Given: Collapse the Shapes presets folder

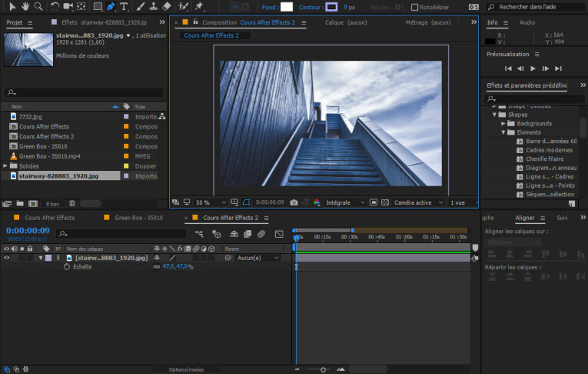Looking at the screenshot, I should coord(494,115).
